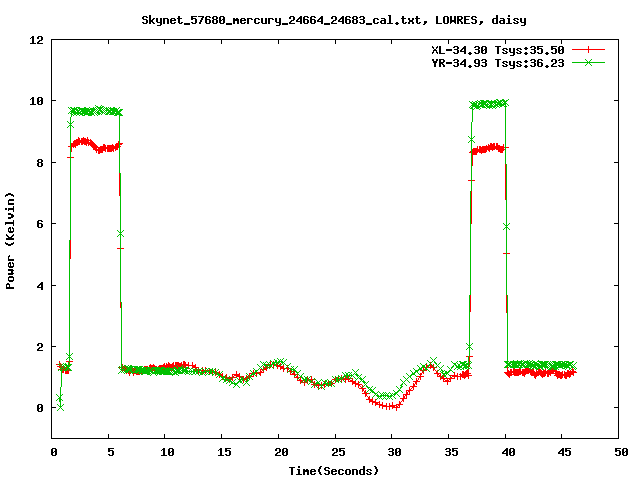Click the x-axis tick label 15
Screen dimensions: 640x480
[x=224, y=452]
